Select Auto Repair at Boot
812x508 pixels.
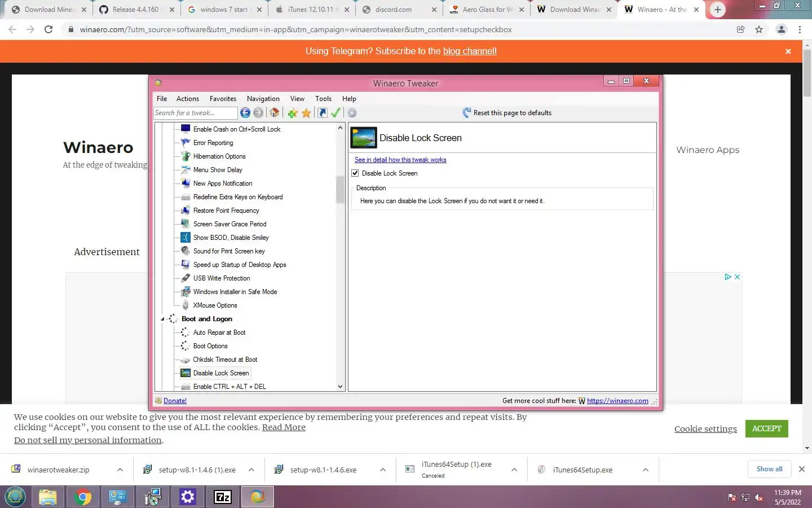click(219, 332)
